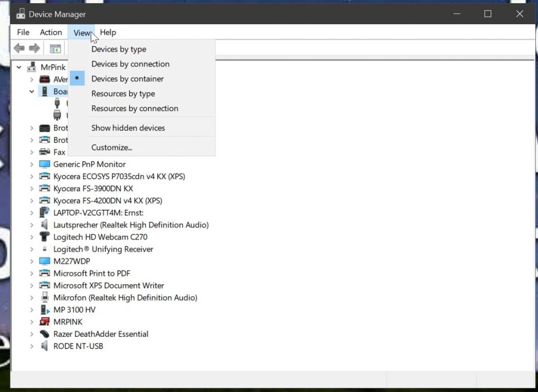Select the MRPINK tree entry
Image resolution: width=538 pixels, height=392 pixels.
(68, 322)
